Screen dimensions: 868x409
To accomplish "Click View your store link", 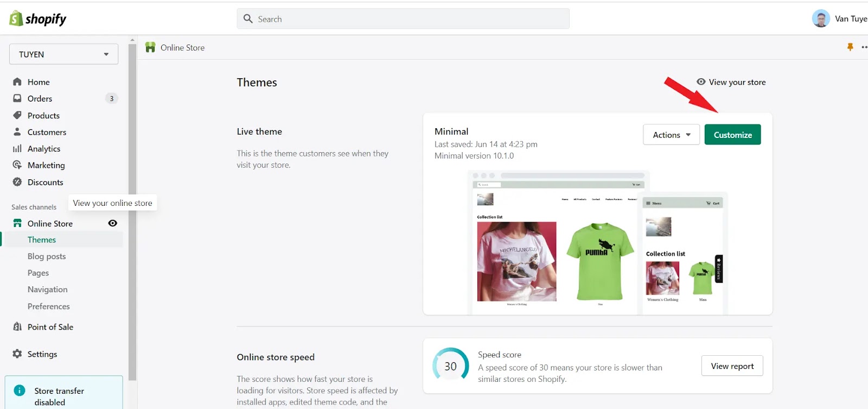I will [x=737, y=82].
